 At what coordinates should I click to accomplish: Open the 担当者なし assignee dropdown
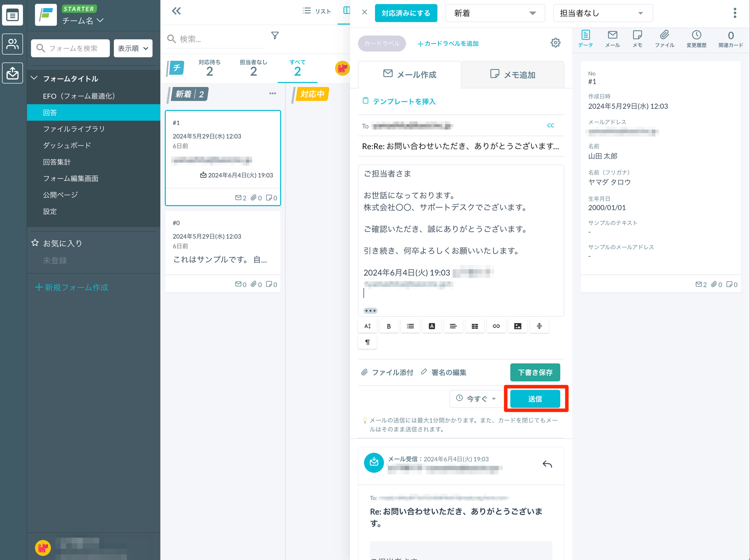602,13
